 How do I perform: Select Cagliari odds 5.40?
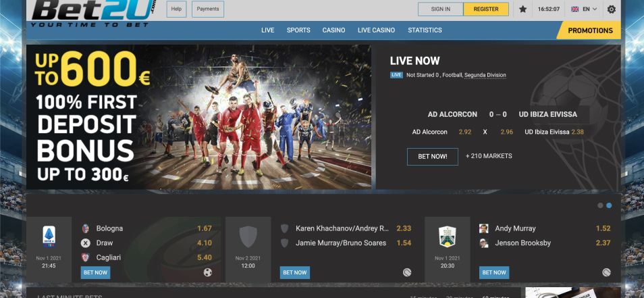[x=205, y=257]
